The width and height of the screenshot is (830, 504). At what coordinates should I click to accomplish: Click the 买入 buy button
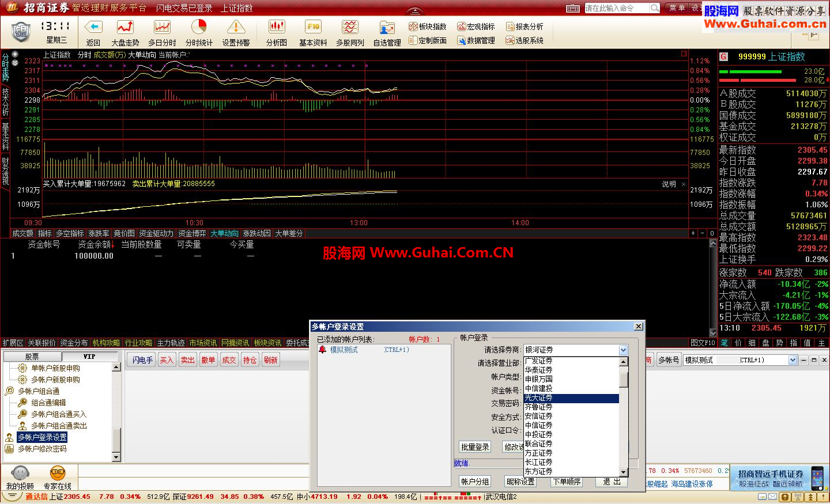[x=167, y=360]
